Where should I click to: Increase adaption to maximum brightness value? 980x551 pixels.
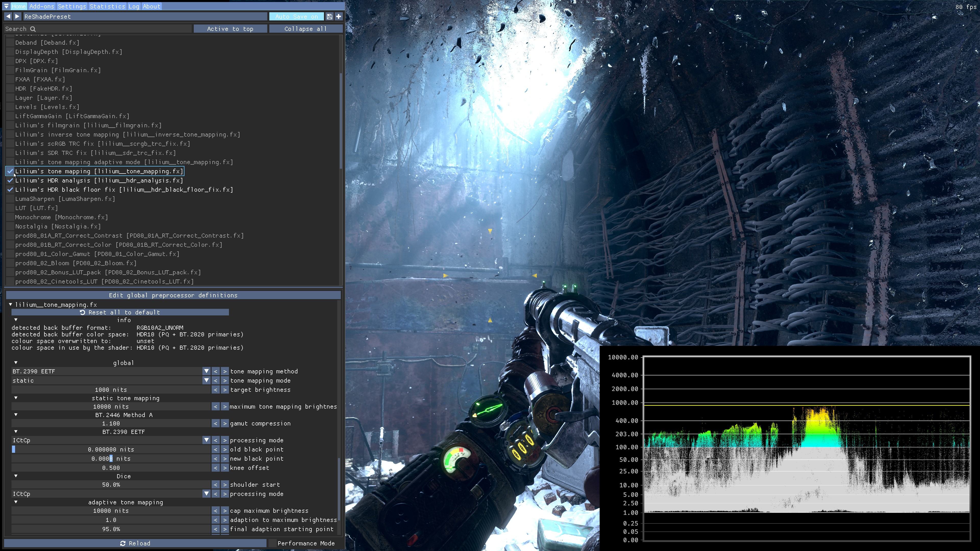[225, 520]
